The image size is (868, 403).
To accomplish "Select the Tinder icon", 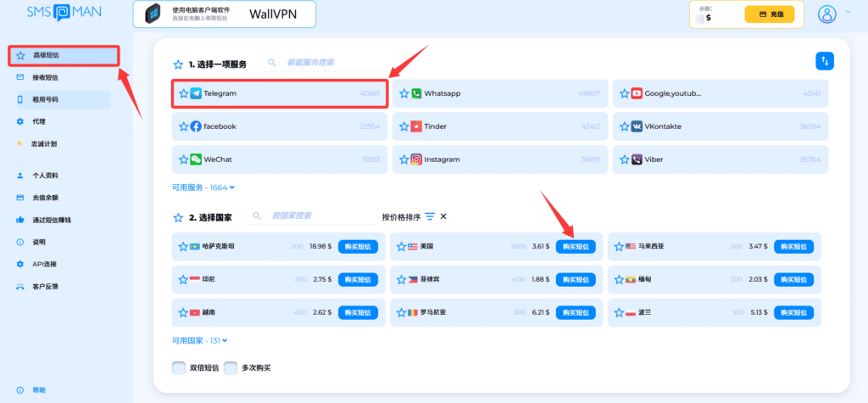I will (416, 126).
